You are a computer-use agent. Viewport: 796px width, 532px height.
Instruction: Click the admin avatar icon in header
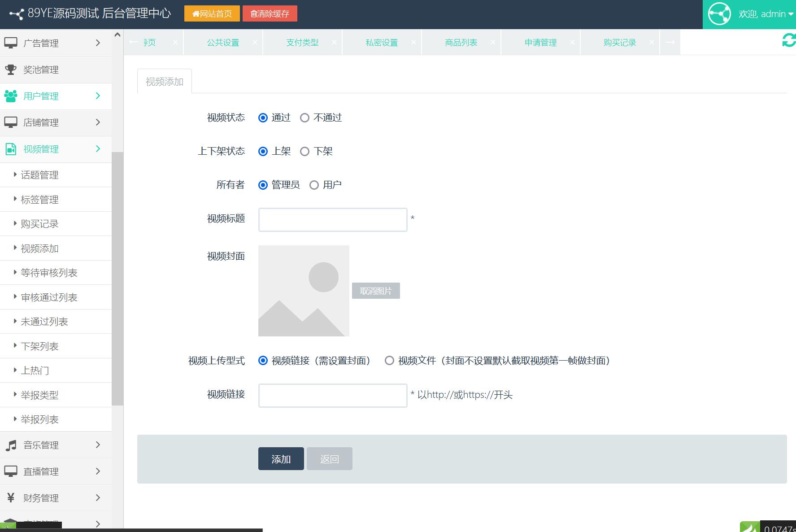point(719,14)
